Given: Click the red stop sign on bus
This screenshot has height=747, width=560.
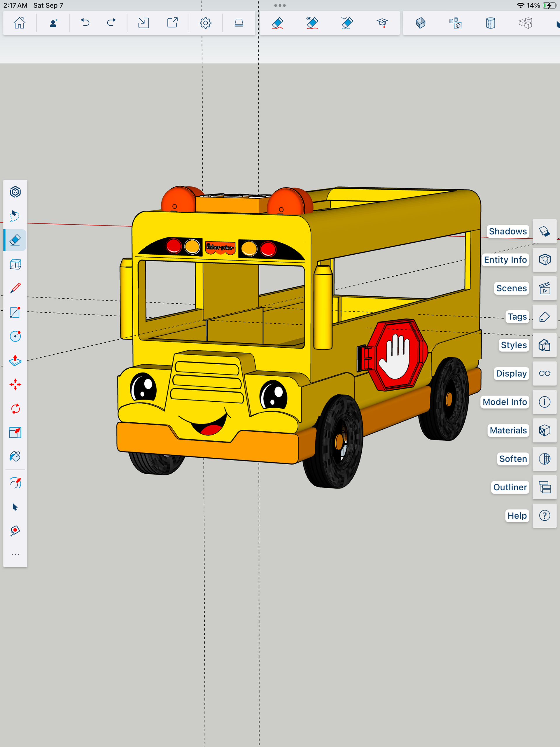Looking at the screenshot, I should point(397,355).
